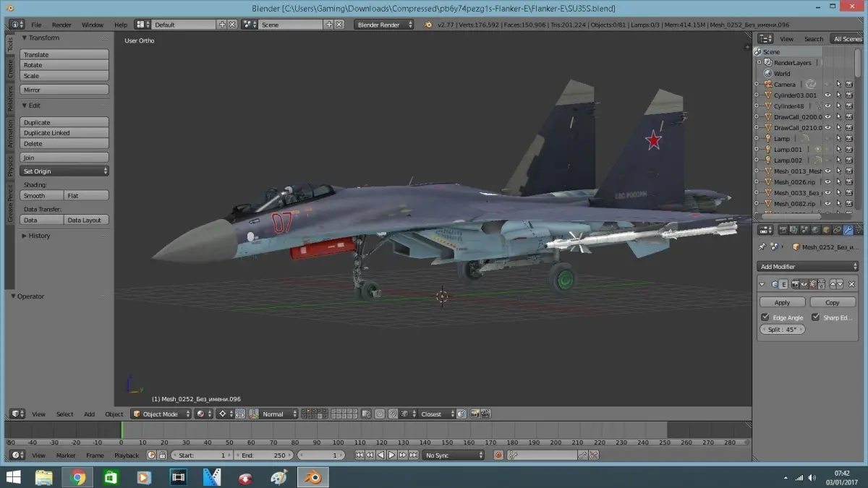Open World properties tab
This screenshot has width=868, height=488.
pyautogui.click(x=816, y=230)
